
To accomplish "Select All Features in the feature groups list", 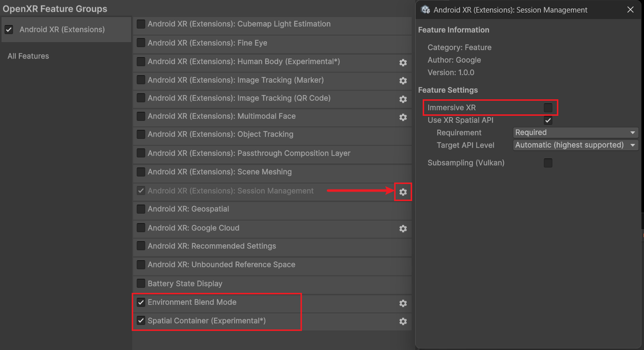I will [x=28, y=56].
